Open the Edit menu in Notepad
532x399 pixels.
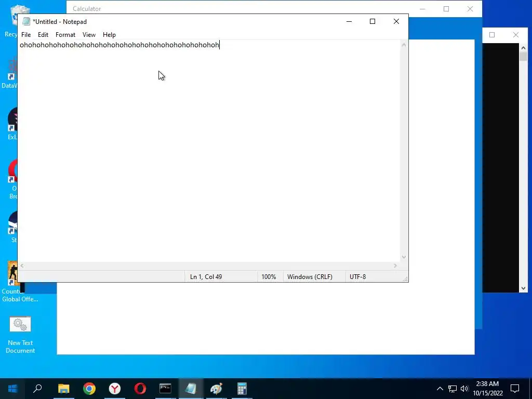coord(43,35)
